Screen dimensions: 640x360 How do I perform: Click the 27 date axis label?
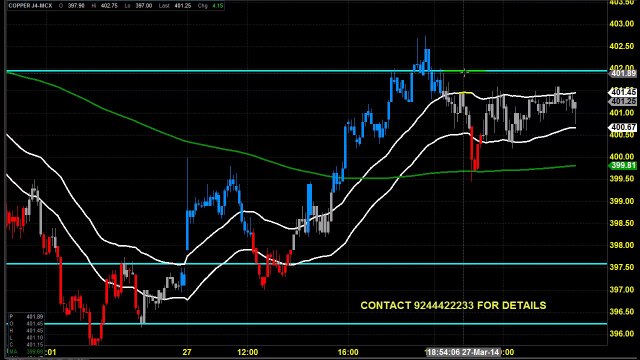click(x=187, y=352)
